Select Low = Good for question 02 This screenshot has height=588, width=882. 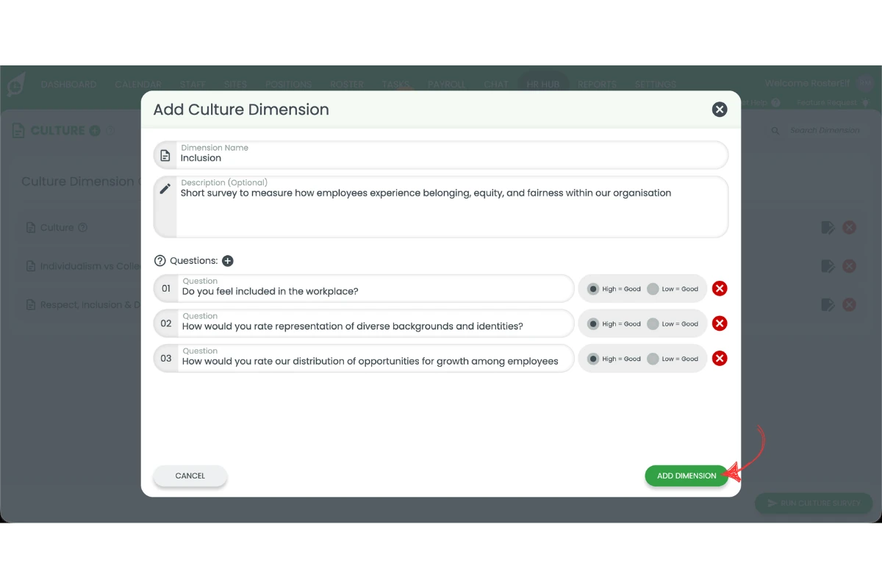point(653,324)
